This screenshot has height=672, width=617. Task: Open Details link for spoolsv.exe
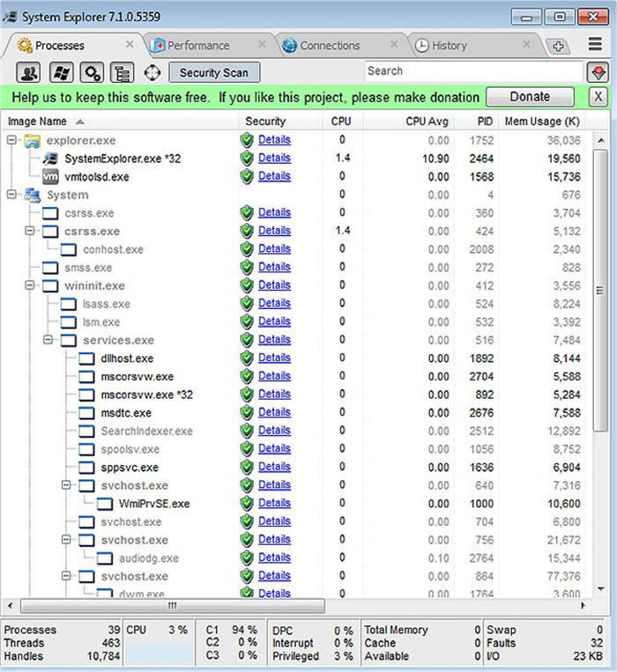(x=274, y=448)
